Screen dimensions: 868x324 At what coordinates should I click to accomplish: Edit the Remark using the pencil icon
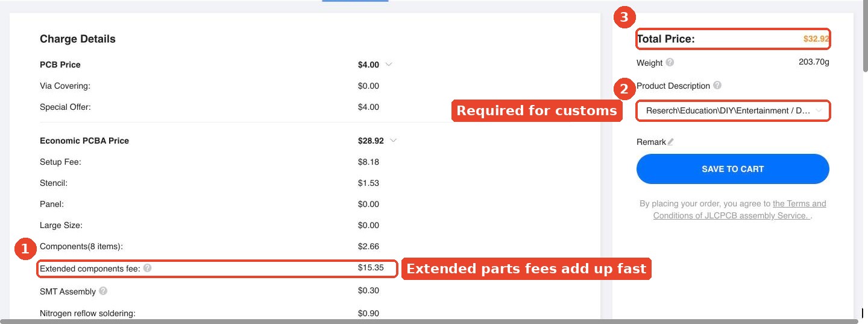tap(671, 142)
